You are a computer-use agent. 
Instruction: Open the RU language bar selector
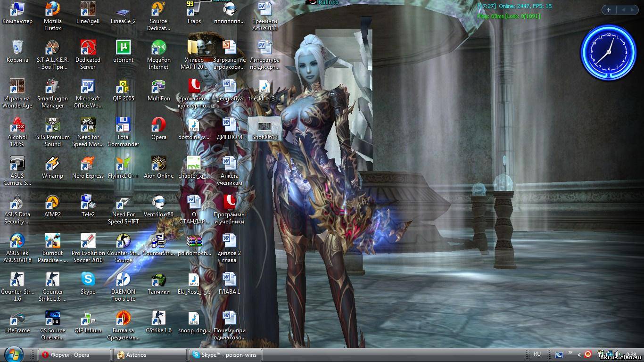coord(537,354)
